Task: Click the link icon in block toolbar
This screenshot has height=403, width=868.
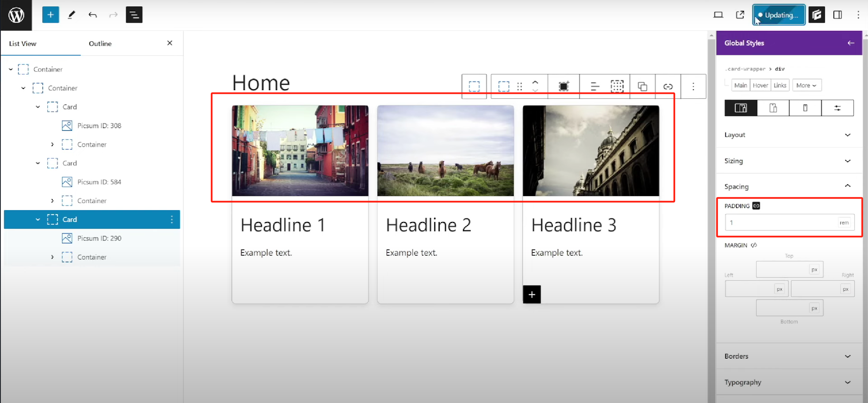Action: pos(668,86)
